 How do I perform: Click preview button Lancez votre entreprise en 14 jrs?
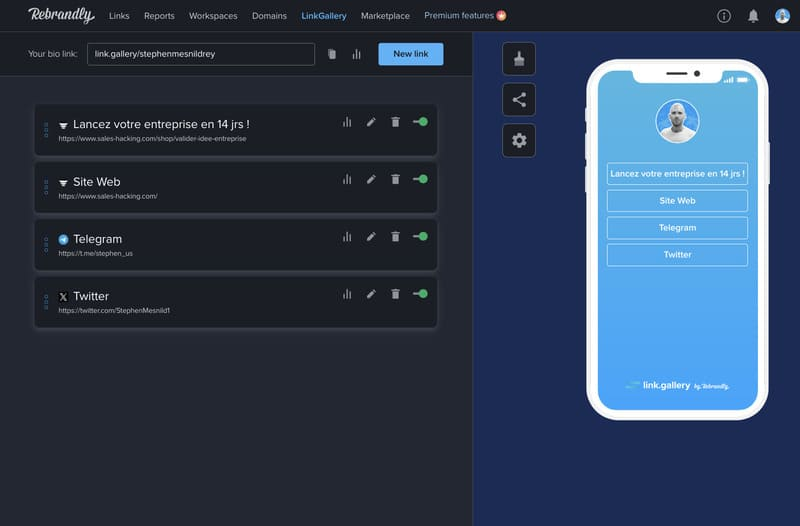(x=677, y=173)
